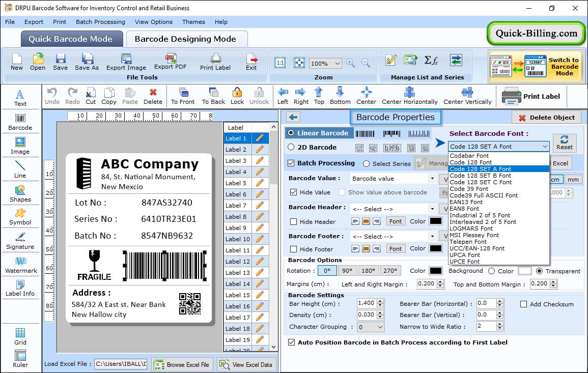The image size is (588, 373).
Task: Open the Barcode Value dropdown
Action: (432, 179)
